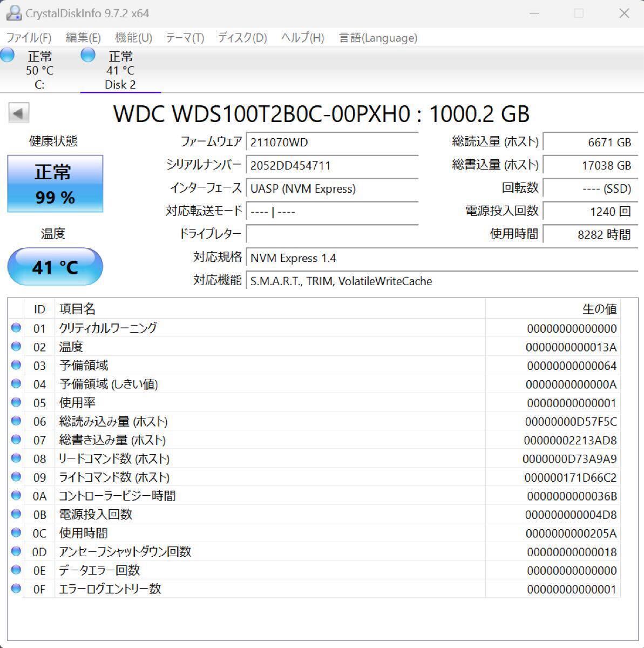Click the 41 °C temperature button

(x=55, y=267)
